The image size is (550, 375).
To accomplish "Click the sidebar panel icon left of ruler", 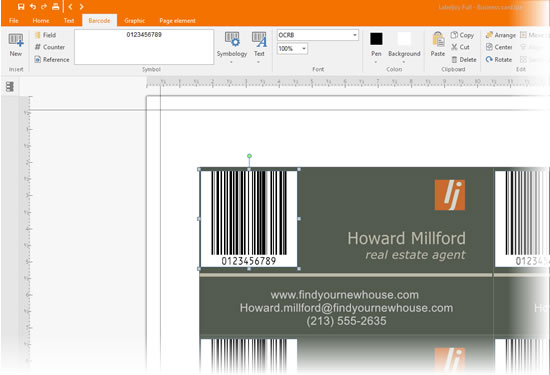I will tap(10, 86).
